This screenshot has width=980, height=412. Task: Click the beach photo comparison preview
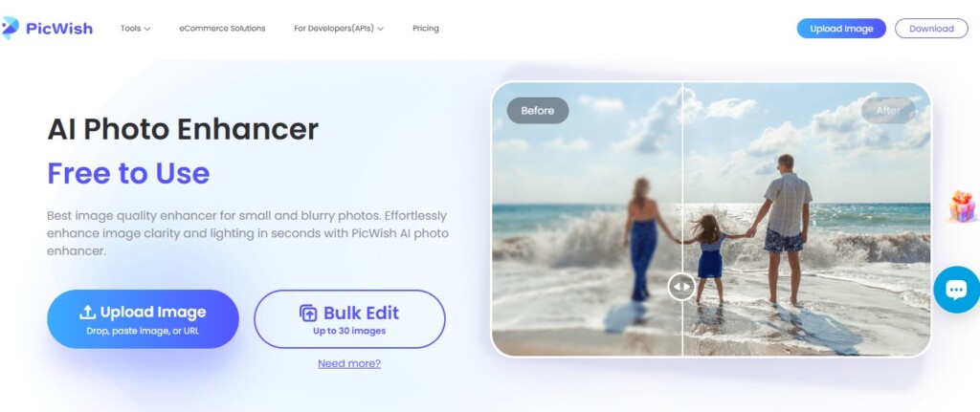pyautogui.click(x=711, y=219)
